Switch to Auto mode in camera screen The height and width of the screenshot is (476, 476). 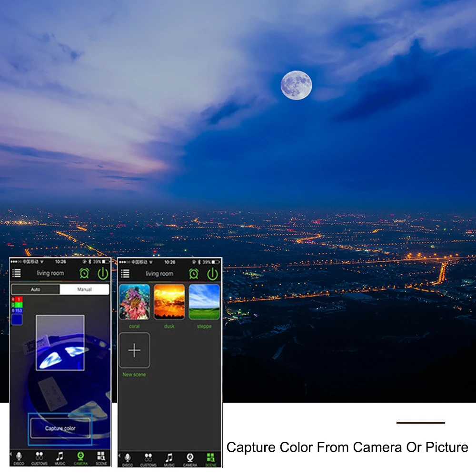(x=36, y=289)
